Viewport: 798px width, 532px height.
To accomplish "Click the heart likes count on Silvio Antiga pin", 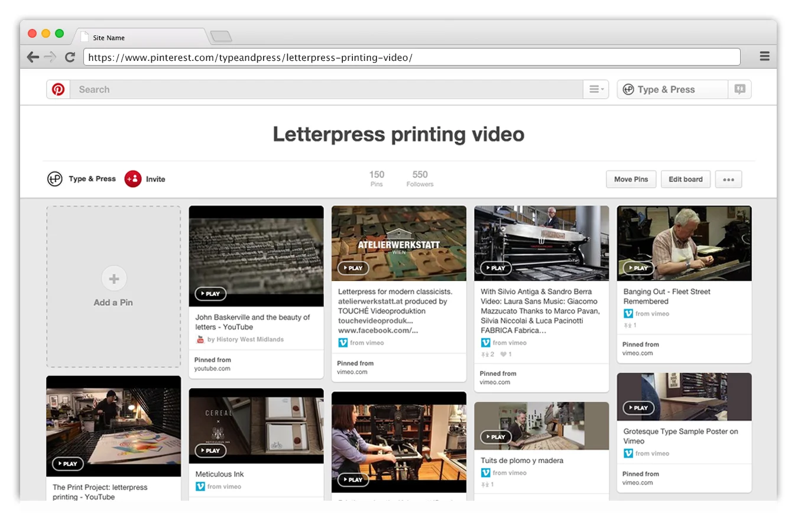I will coord(506,355).
